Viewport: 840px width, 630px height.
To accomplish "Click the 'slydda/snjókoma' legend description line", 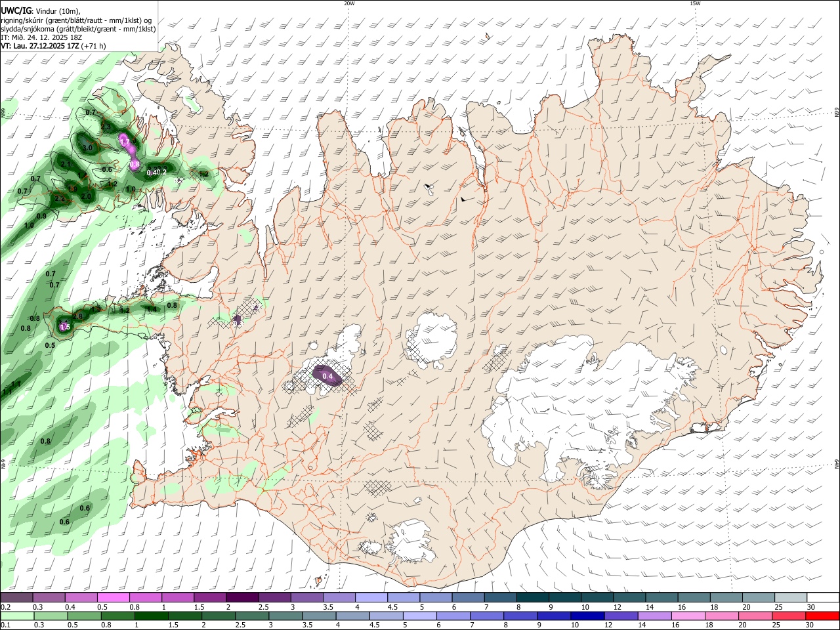I will [x=78, y=29].
